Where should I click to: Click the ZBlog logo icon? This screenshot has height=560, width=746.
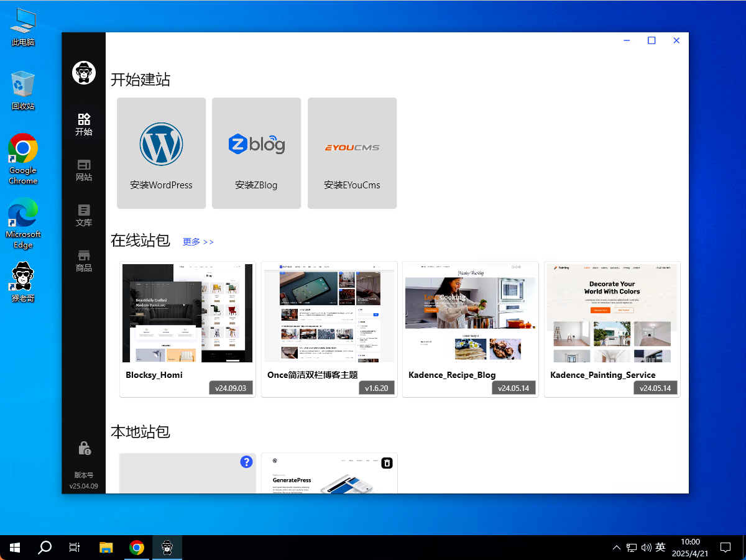(x=256, y=144)
